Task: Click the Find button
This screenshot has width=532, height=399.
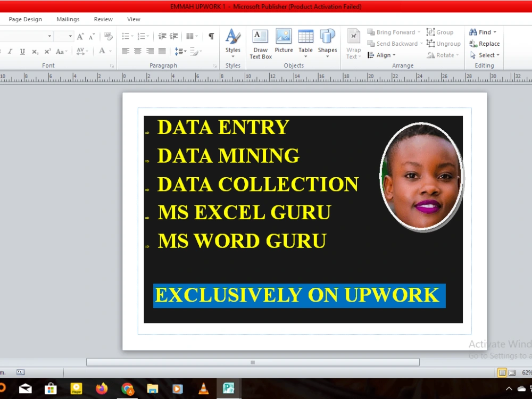Action: click(x=483, y=32)
